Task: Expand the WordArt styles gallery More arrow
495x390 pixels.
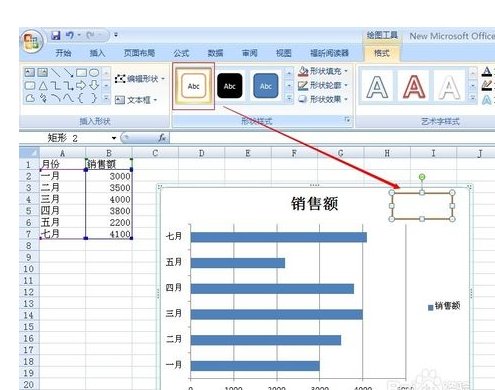Action: [473, 98]
